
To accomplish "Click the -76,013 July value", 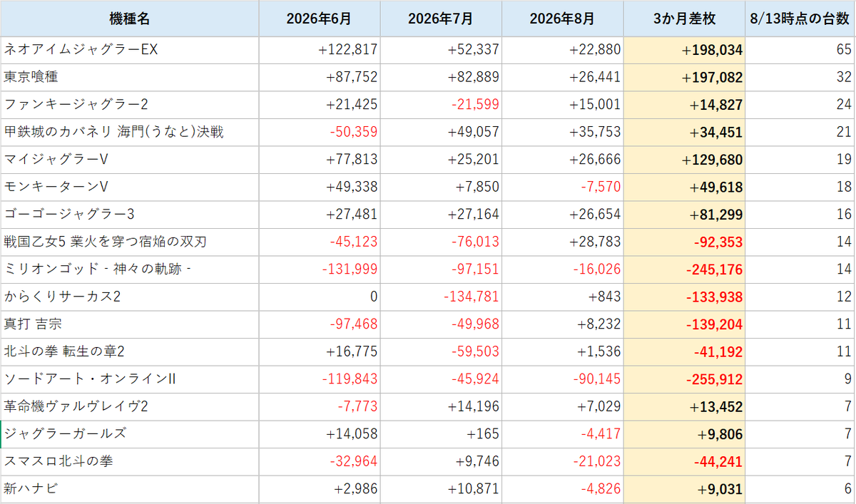I will tap(441, 242).
